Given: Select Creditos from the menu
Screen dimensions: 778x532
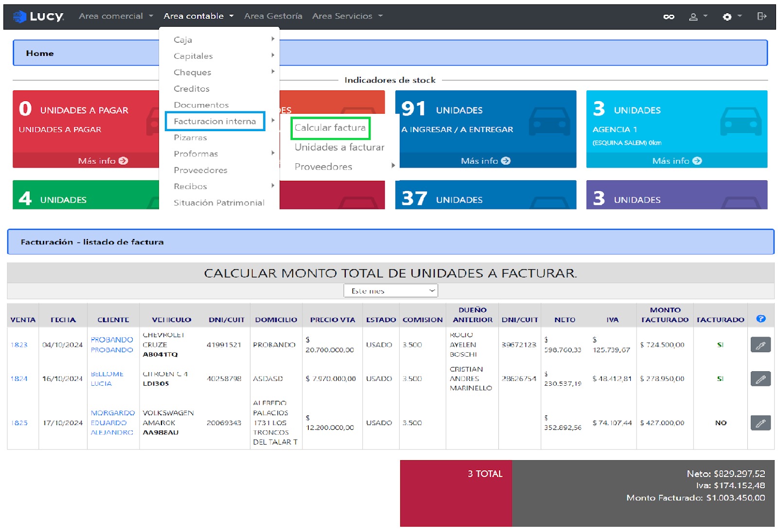Looking at the screenshot, I should click(192, 88).
